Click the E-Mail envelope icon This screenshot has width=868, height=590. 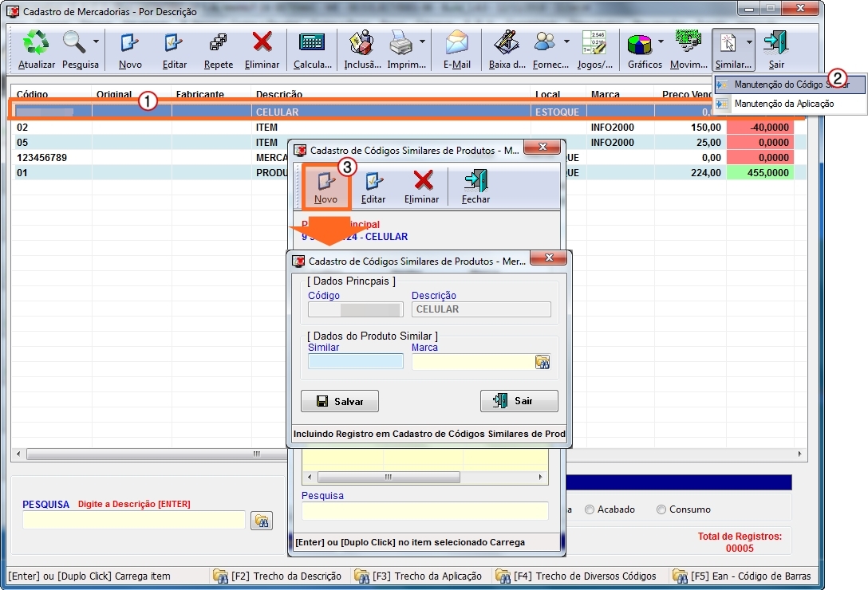point(456,44)
